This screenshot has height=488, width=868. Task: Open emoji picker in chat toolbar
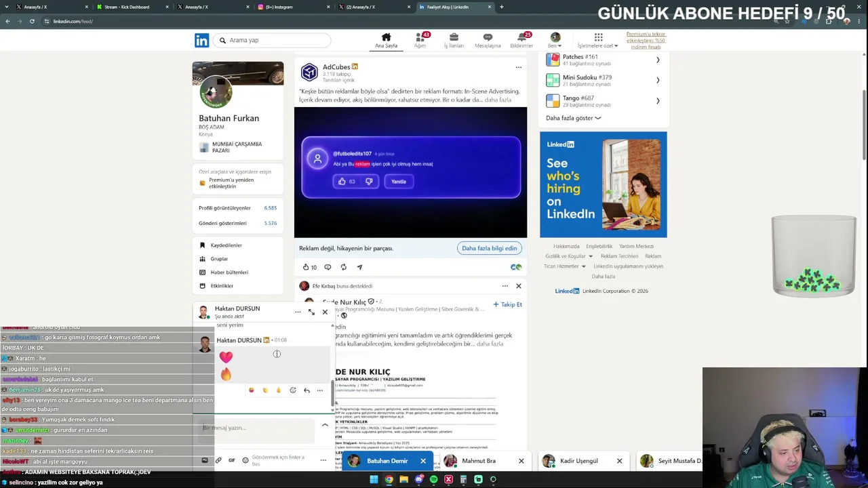(245, 460)
